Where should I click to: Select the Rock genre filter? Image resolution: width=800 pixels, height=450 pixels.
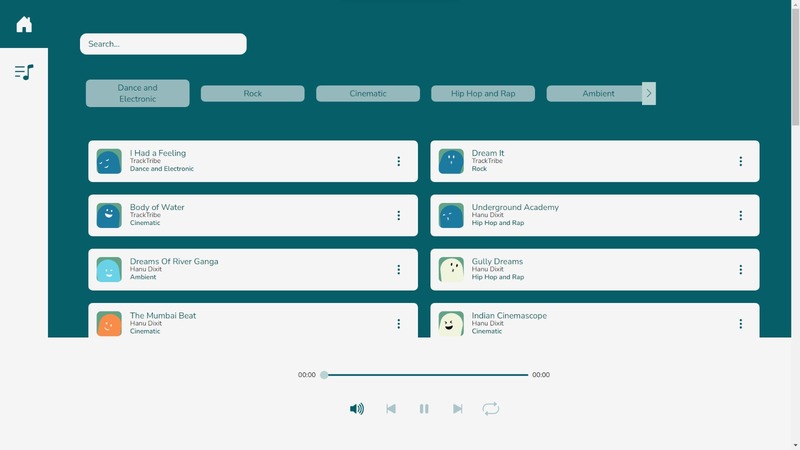pos(253,93)
